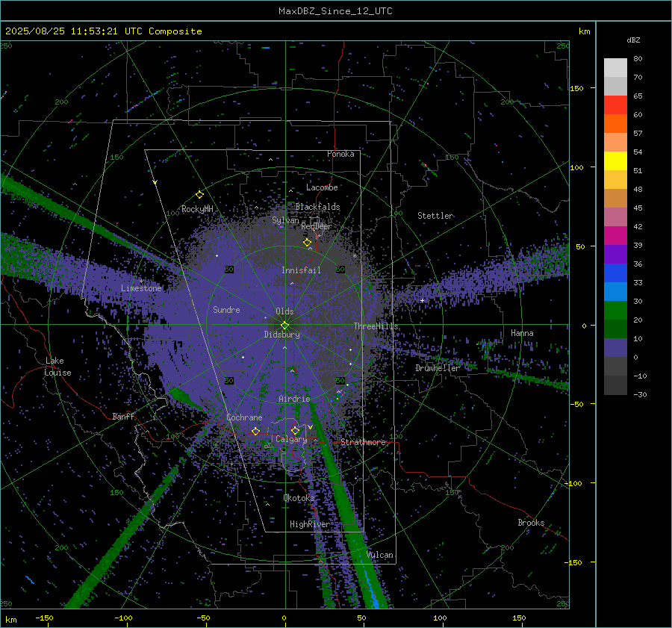Select the light blue 30-33 dBZ legend color
Image resolution: width=672 pixels, height=628 pixels.
click(615, 291)
